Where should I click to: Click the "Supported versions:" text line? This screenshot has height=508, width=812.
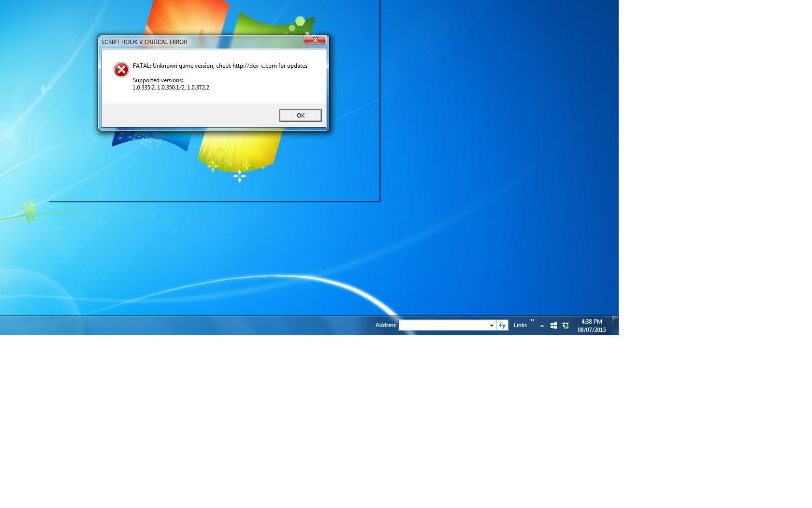(x=158, y=80)
